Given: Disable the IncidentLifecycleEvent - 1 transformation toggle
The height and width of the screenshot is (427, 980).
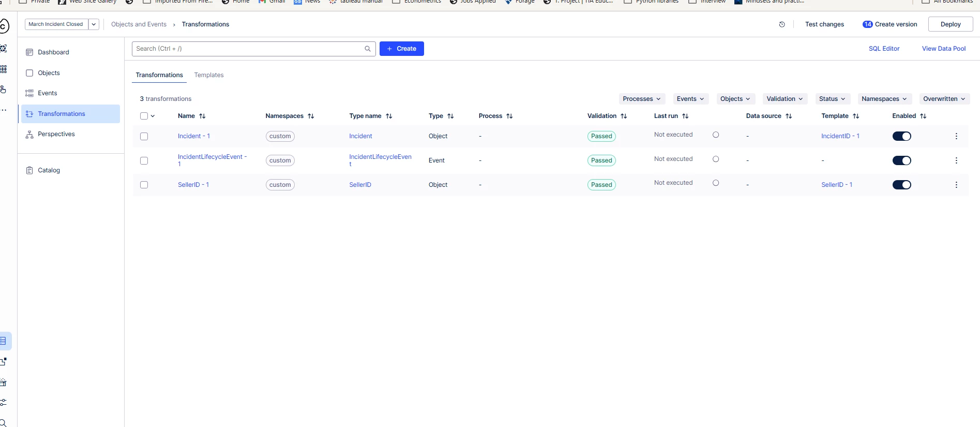Looking at the screenshot, I should pyautogui.click(x=902, y=160).
